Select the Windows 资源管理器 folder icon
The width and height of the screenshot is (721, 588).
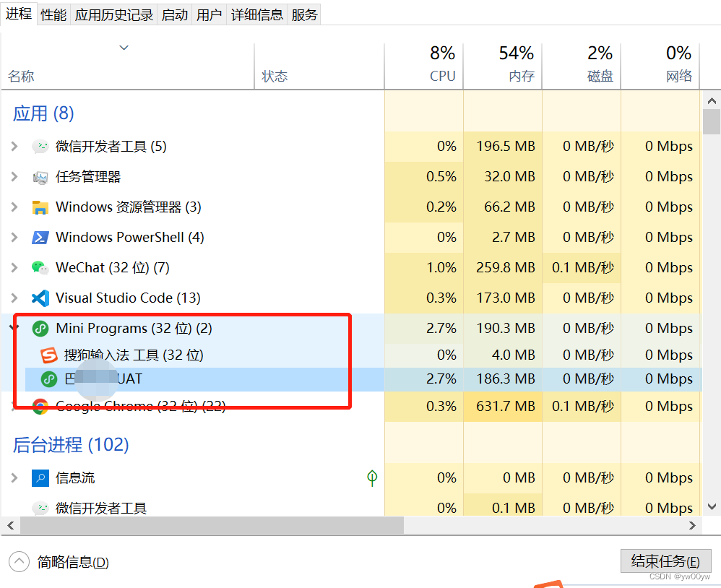(40, 207)
